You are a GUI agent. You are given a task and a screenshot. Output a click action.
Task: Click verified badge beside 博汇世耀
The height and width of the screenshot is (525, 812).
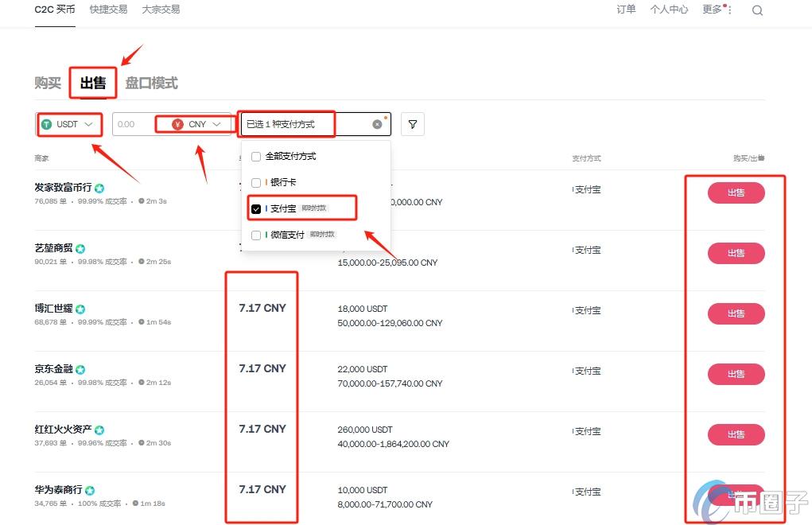(80, 309)
